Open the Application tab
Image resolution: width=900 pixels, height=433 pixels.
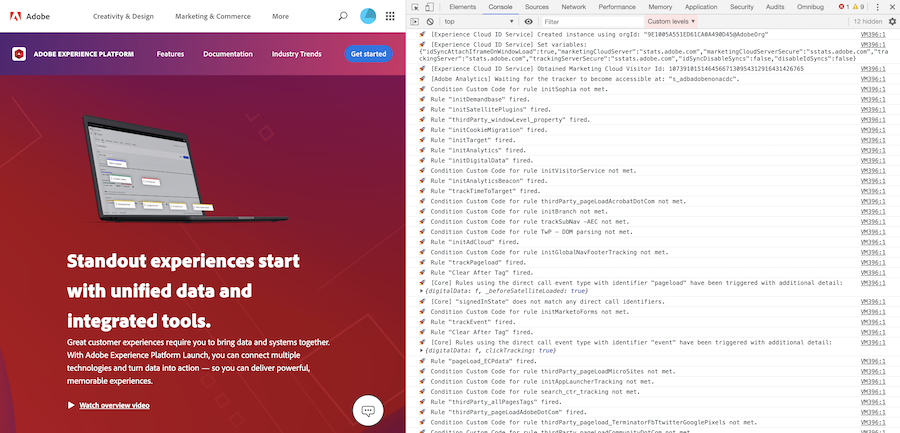coord(701,7)
